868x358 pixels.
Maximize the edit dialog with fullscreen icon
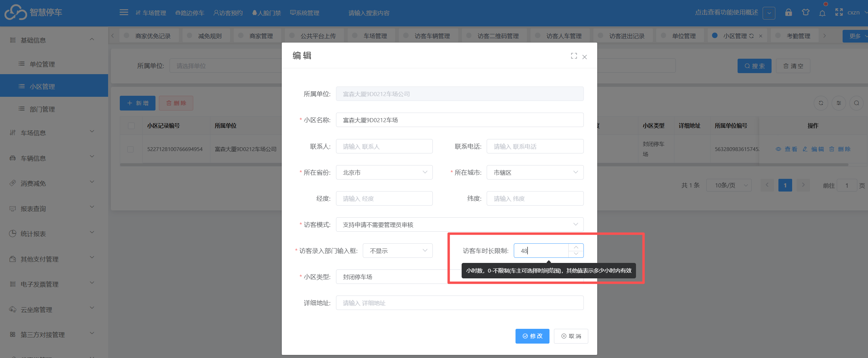[x=574, y=56]
